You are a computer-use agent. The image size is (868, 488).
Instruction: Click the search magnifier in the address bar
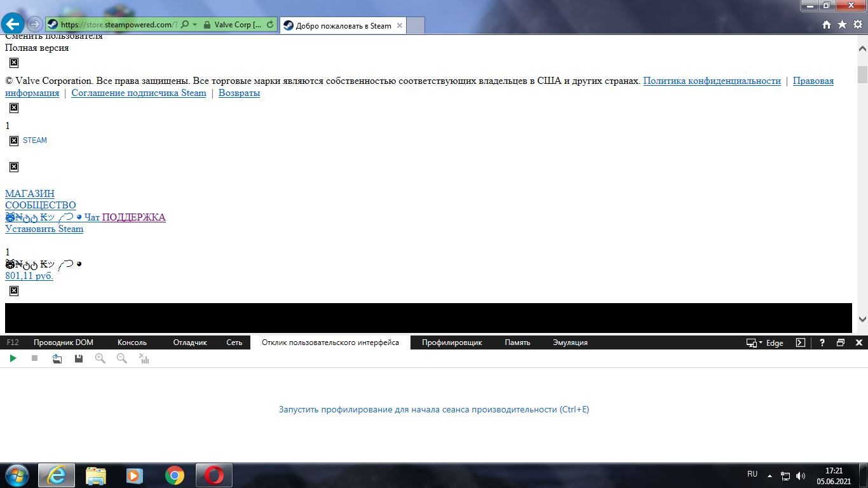[184, 25]
